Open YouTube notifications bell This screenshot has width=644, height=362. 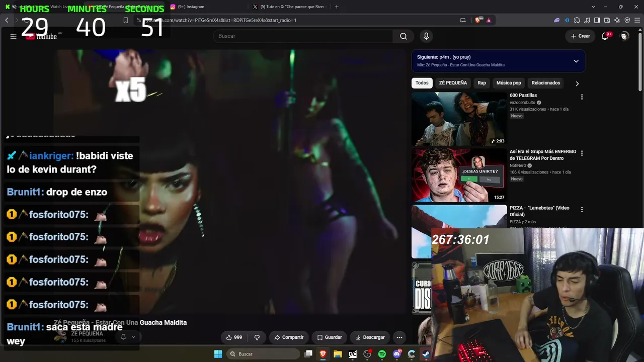tap(605, 36)
